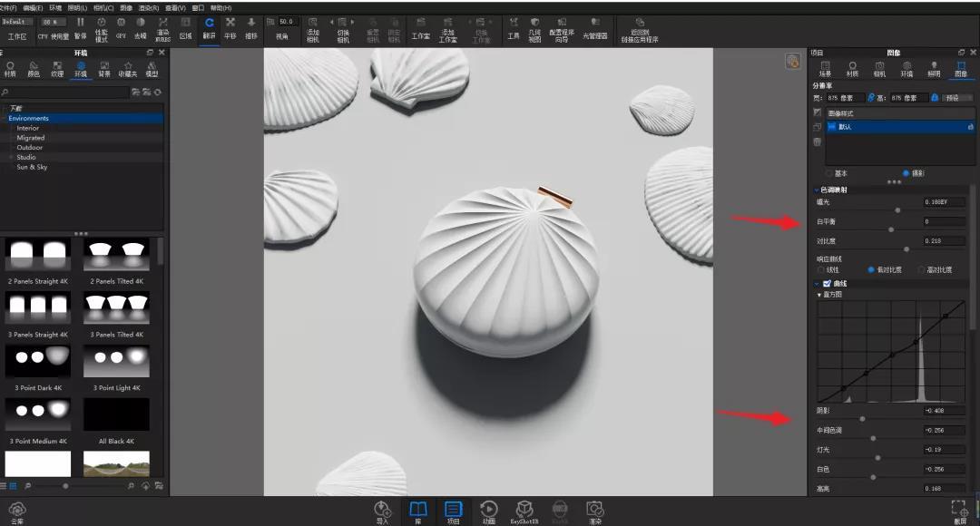Click the Denoise (去噪) toolbar icon
This screenshot has width=980, height=526.
[x=140, y=28]
